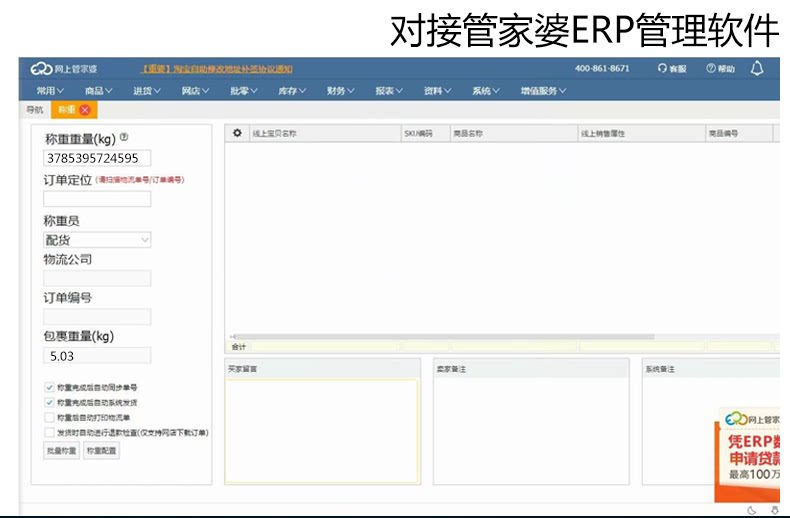This screenshot has width=790, height=518.
Task: Click the 合计 totals row label
Action: (x=238, y=347)
